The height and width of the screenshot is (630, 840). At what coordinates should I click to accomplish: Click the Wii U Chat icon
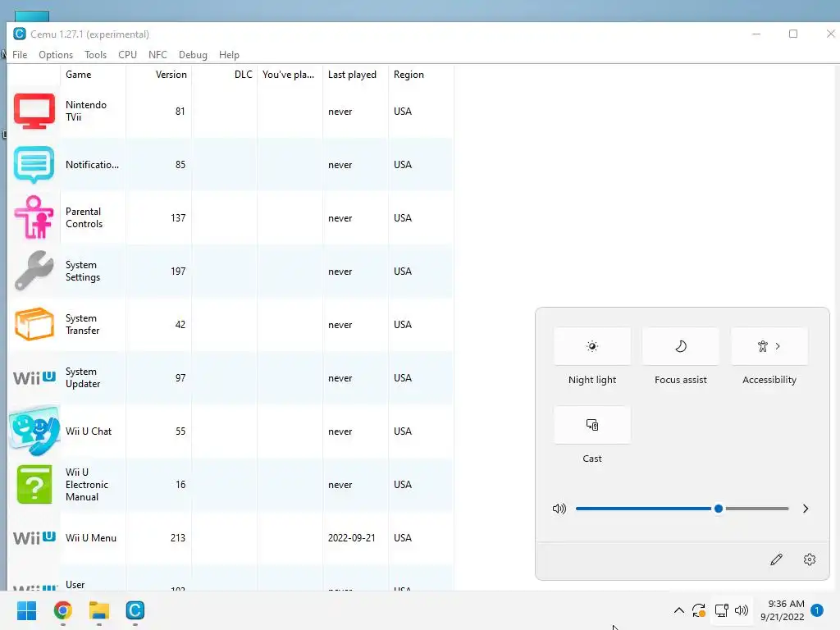[34, 431]
